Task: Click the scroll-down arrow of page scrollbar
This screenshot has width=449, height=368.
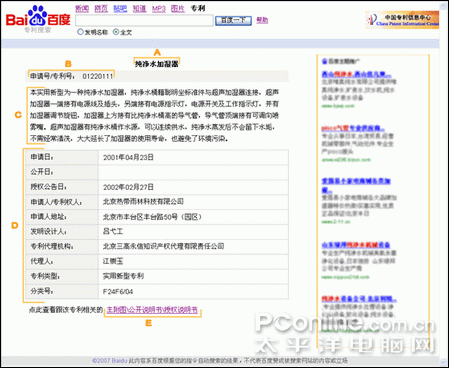Action: [x=443, y=362]
